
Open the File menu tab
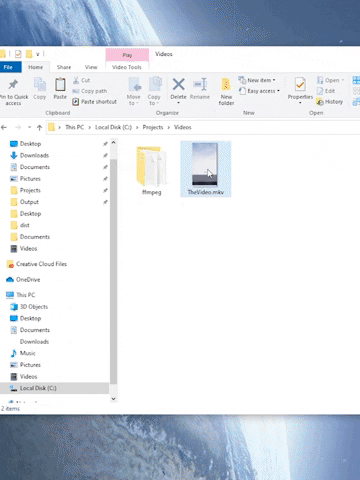coord(8,67)
